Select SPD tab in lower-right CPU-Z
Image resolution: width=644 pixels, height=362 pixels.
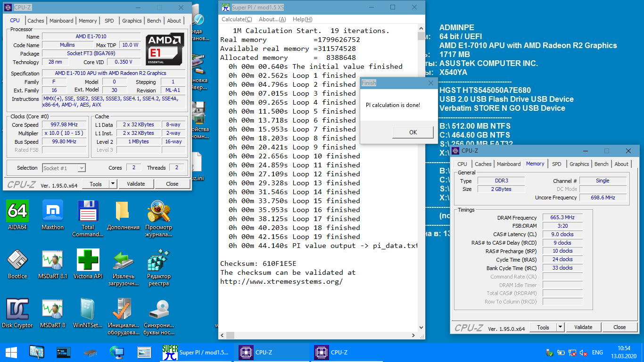(557, 164)
